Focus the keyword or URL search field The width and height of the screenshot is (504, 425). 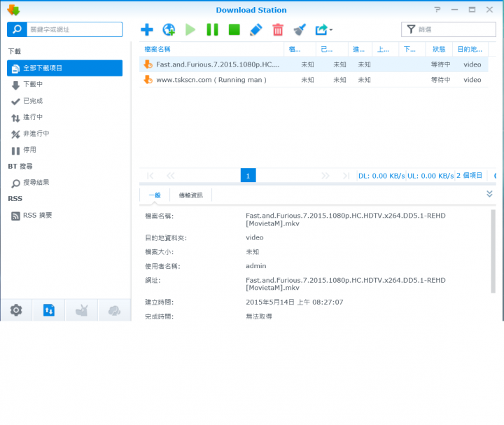coord(75,29)
